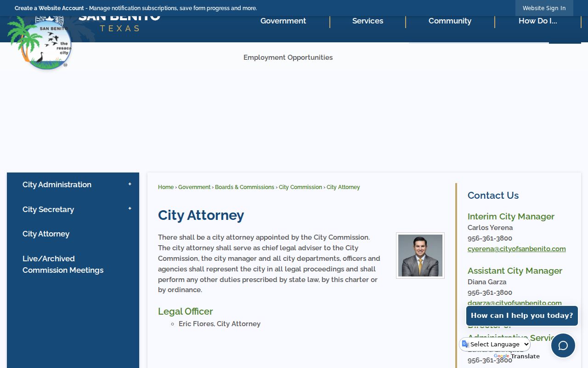Open the Community menu

[x=450, y=21]
